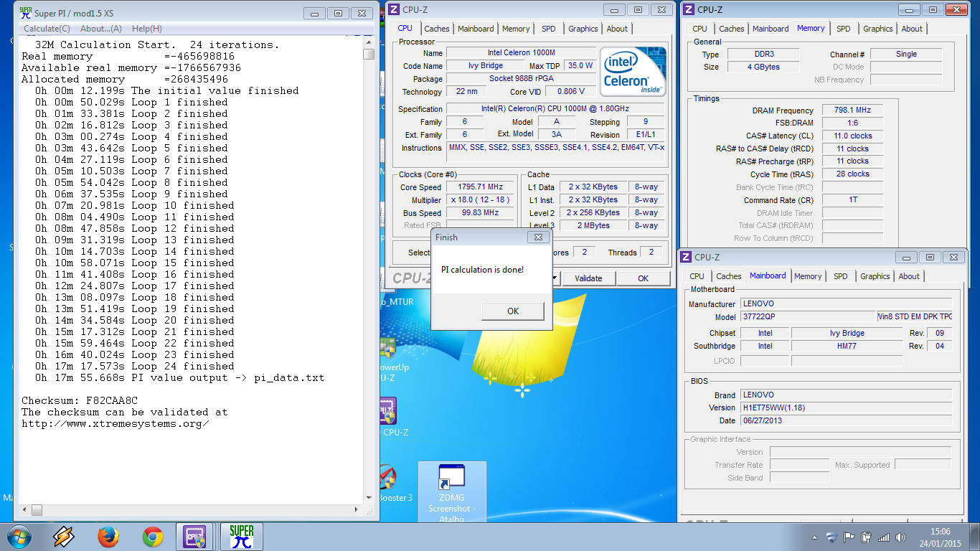Select Graphics tab in the Timings CPU-Z window
This screenshot has width=980, height=551.
click(878, 29)
